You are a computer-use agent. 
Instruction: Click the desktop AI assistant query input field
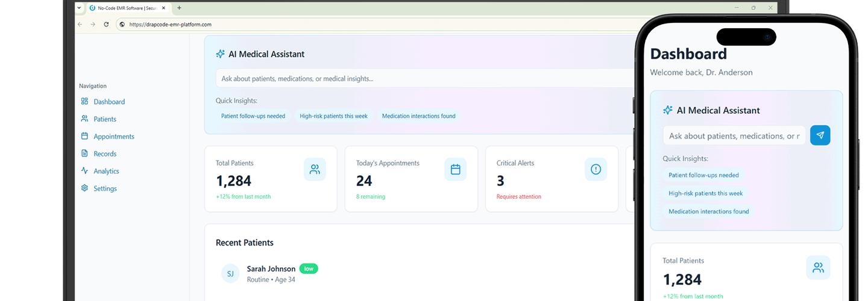point(422,78)
